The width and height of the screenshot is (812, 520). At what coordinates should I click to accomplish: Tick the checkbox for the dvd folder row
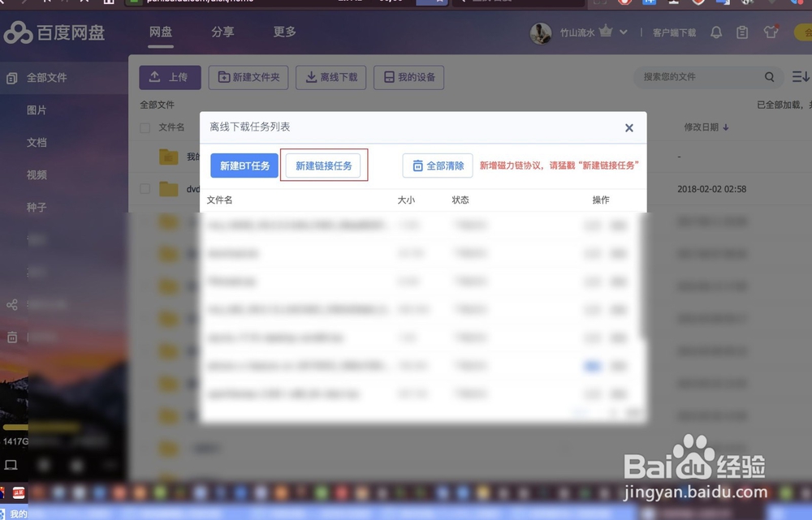click(145, 189)
